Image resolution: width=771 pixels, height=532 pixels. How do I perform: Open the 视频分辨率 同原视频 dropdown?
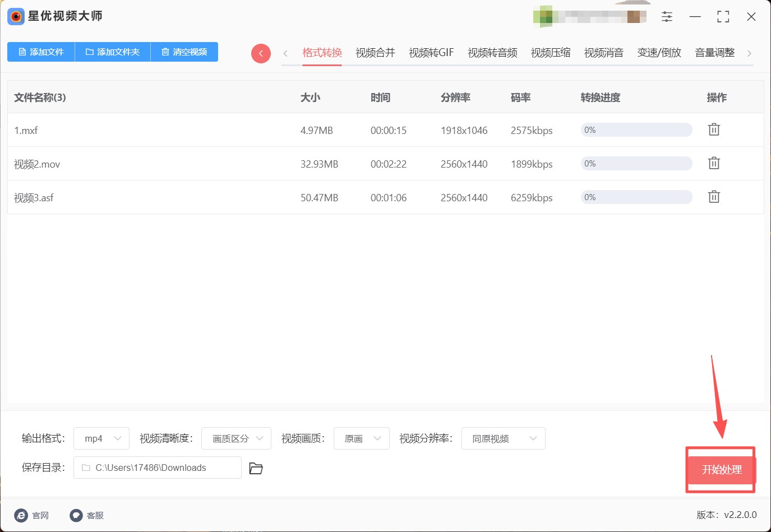504,438
